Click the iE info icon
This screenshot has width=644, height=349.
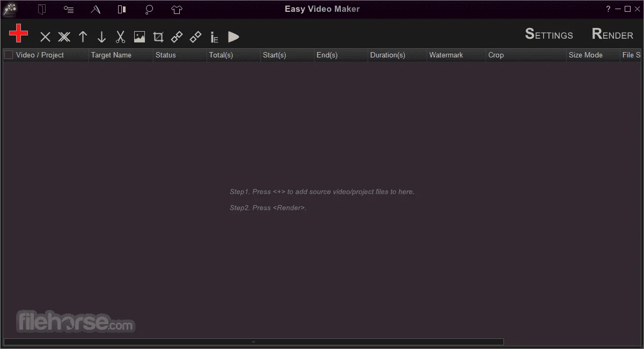tap(214, 37)
